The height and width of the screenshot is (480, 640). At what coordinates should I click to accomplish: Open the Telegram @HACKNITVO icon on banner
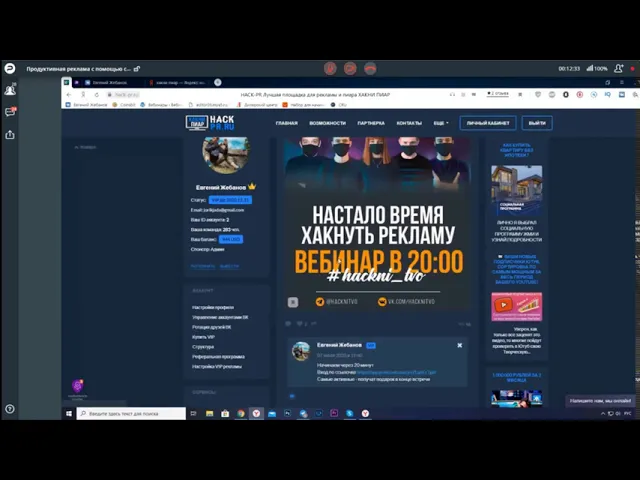coord(320,302)
